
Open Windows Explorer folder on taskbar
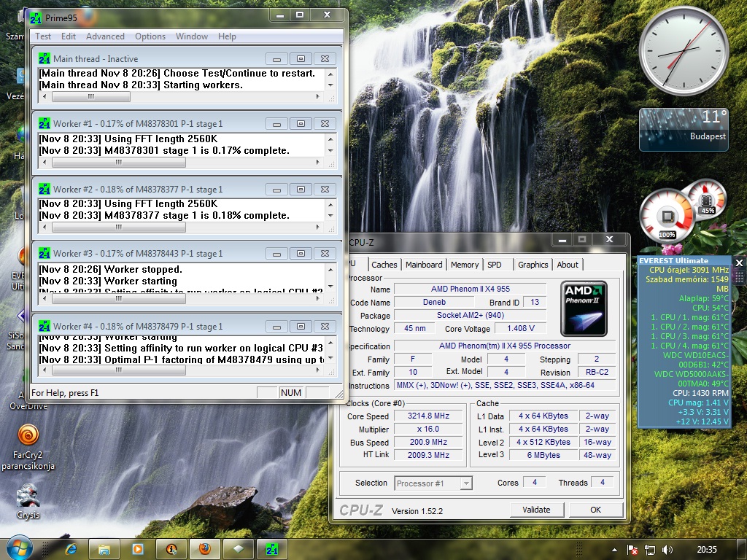(104, 550)
